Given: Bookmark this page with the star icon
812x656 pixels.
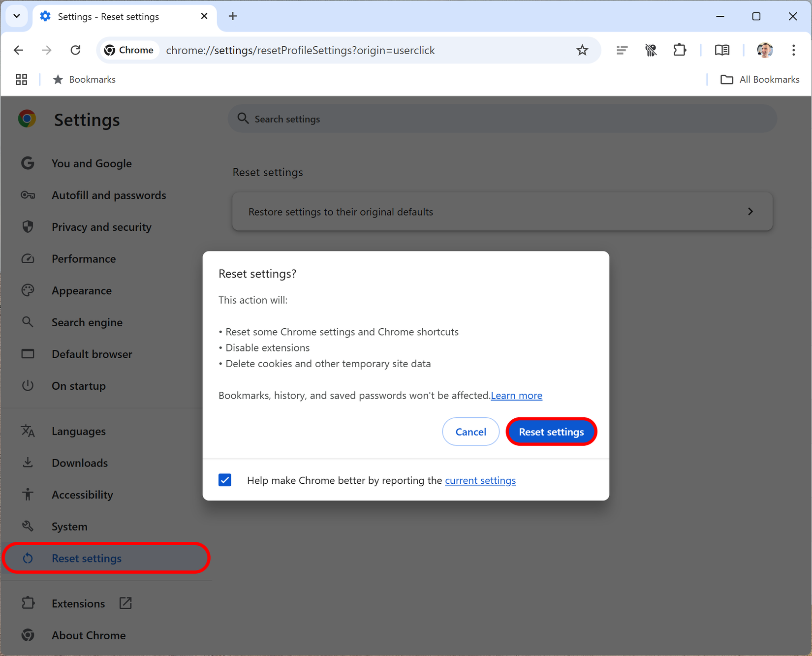Looking at the screenshot, I should [583, 50].
